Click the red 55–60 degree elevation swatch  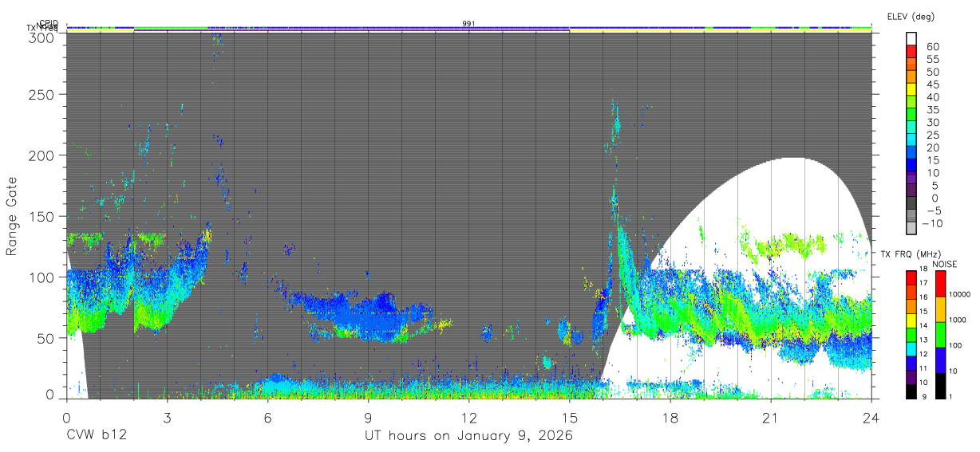tap(911, 52)
